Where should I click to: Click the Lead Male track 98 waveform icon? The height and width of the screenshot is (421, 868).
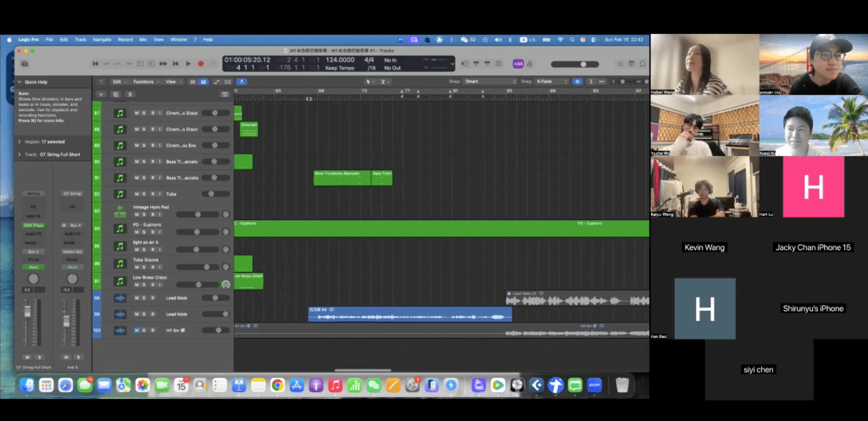(x=120, y=297)
